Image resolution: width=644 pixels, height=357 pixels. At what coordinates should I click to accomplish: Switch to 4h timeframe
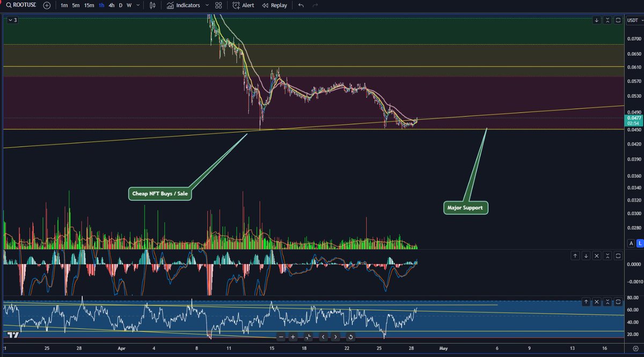click(x=111, y=5)
